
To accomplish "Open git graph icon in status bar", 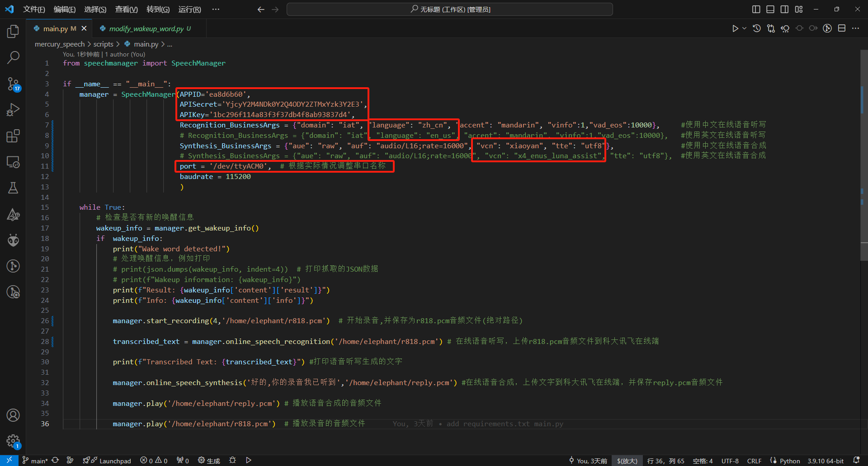I will coord(70,460).
